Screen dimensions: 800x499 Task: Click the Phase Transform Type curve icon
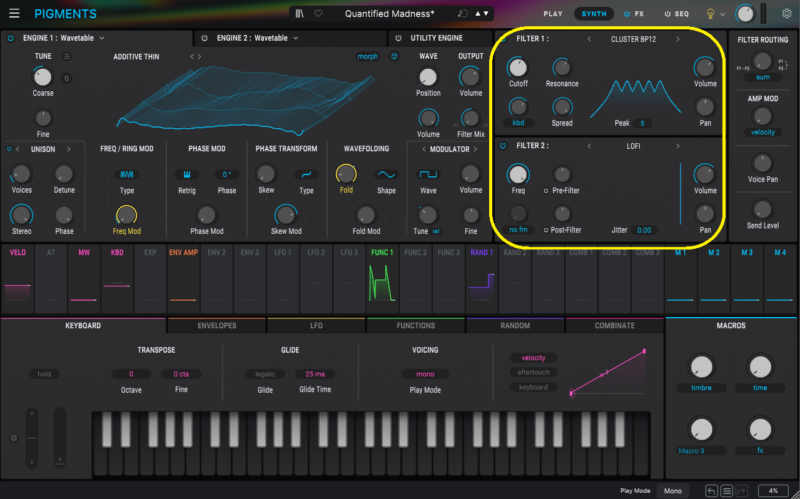tap(306, 174)
